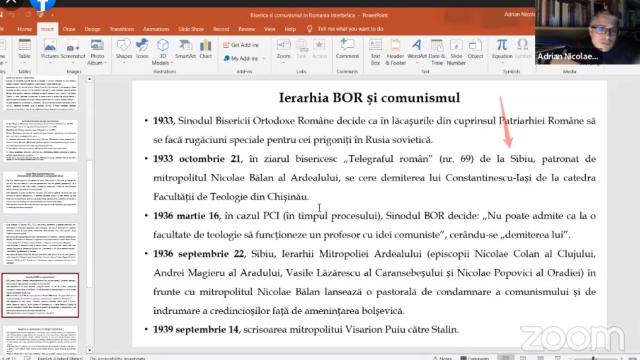
Task: Click the slide panel scroll-up arrow
Action: point(89,79)
